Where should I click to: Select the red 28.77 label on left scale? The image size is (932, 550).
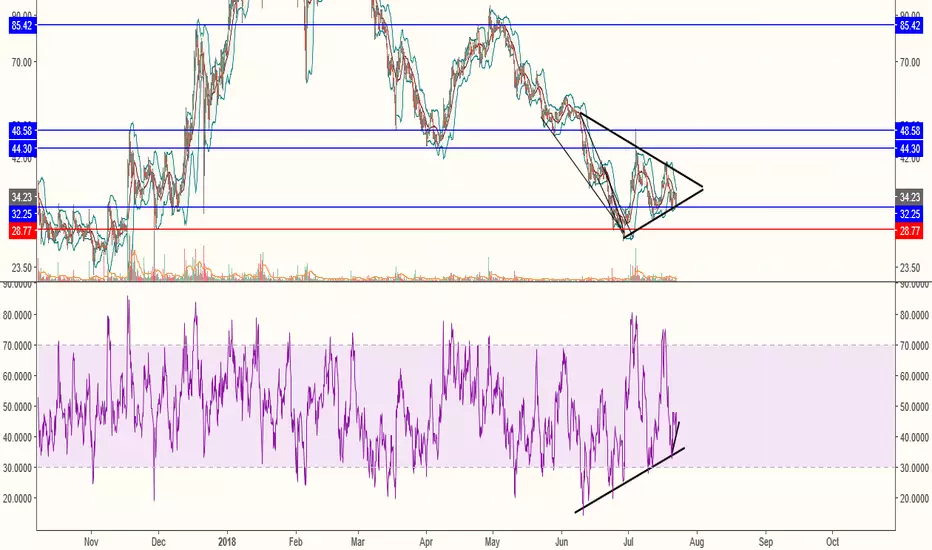pos(22,231)
